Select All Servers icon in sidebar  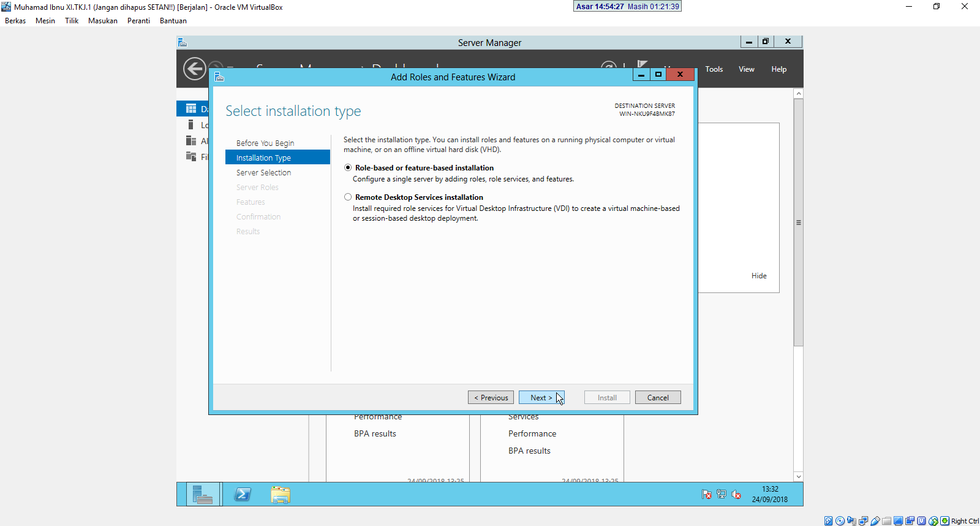coord(191,140)
